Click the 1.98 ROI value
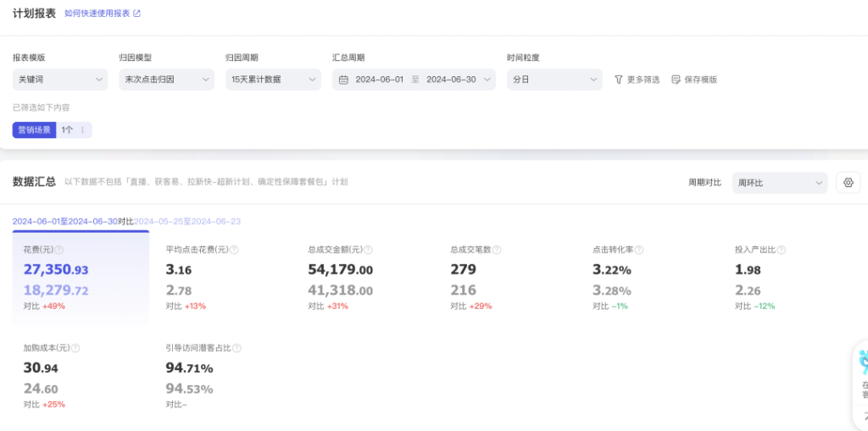The image size is (868, 431). pyautogui.click(x=748, y=270)
